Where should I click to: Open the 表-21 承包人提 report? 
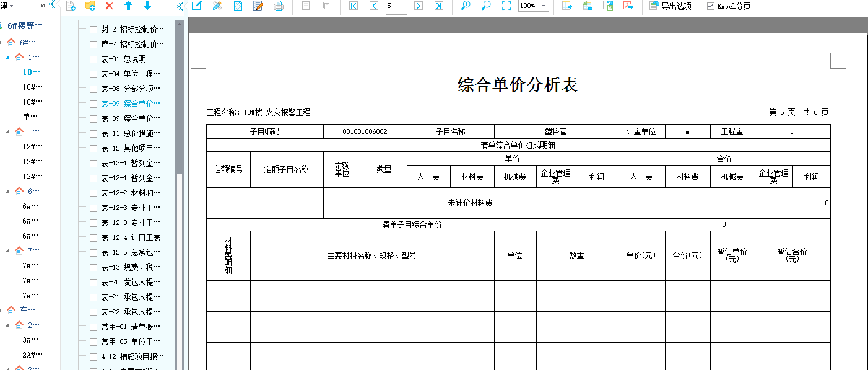131,297
